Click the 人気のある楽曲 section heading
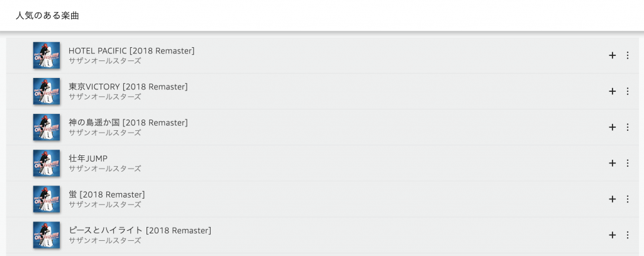Image resolution: width=644 pixels, height=256 pixels. point(47,16)
